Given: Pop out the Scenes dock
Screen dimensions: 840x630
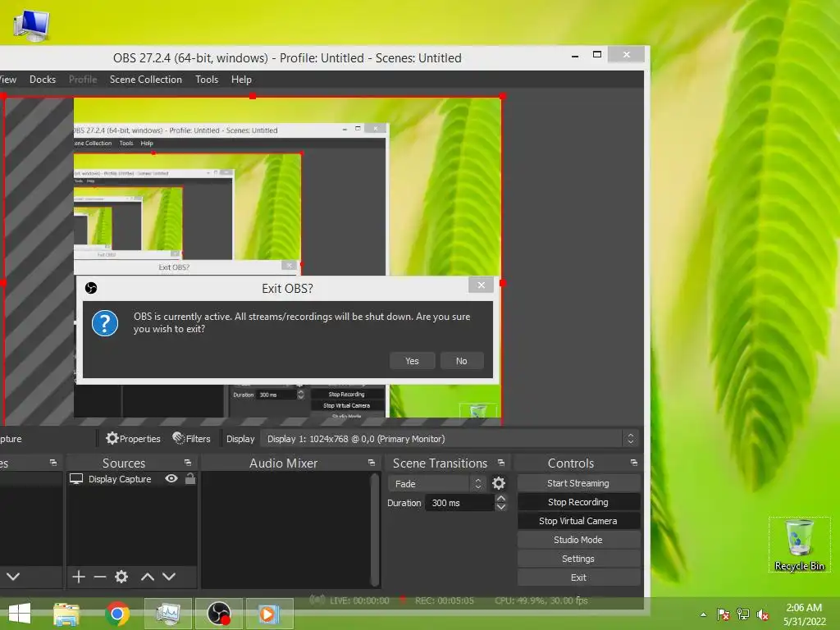Looking at the screenshot, I should (x=53, y=463).
